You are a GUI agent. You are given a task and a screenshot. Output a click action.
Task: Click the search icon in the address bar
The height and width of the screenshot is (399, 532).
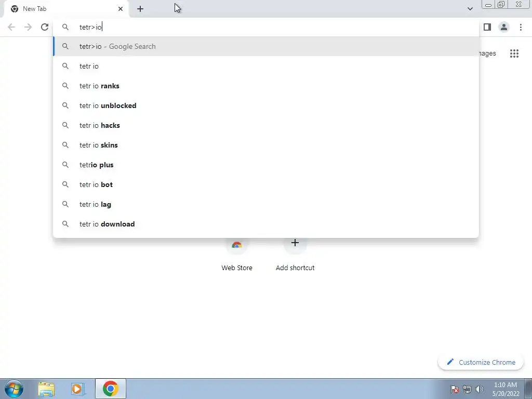(x=65, y=27)
